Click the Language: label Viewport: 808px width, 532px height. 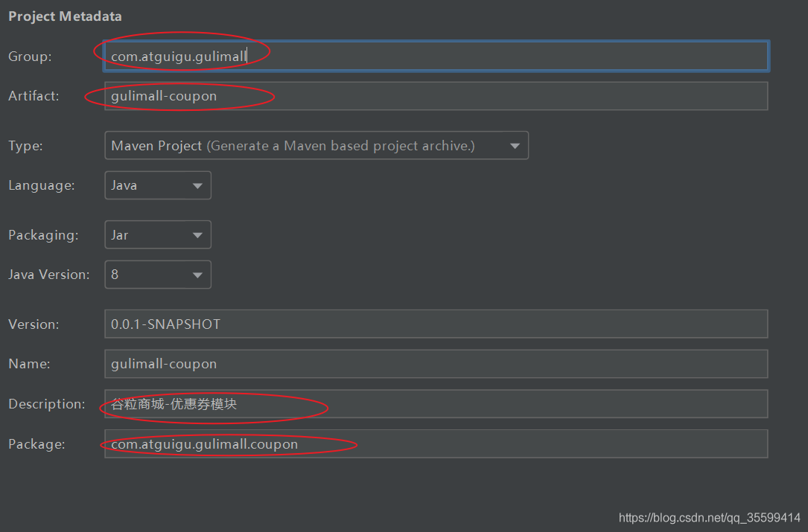pos(41,185)
